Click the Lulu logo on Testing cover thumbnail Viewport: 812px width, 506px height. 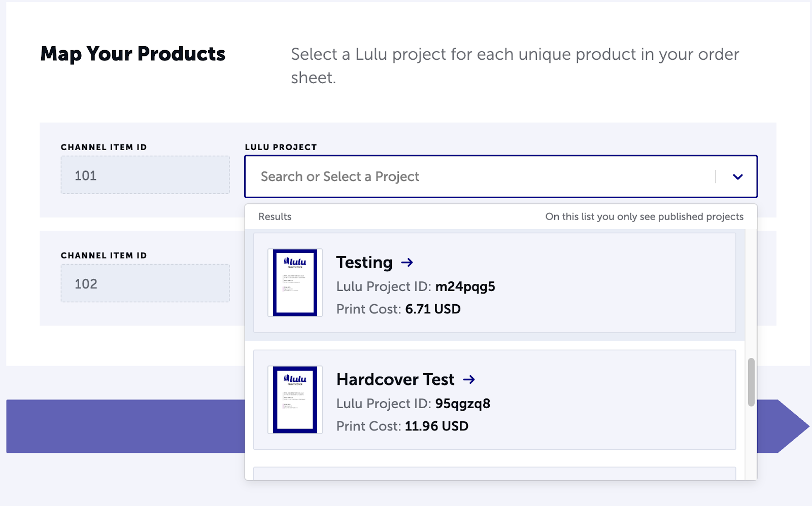pos(295,261)
